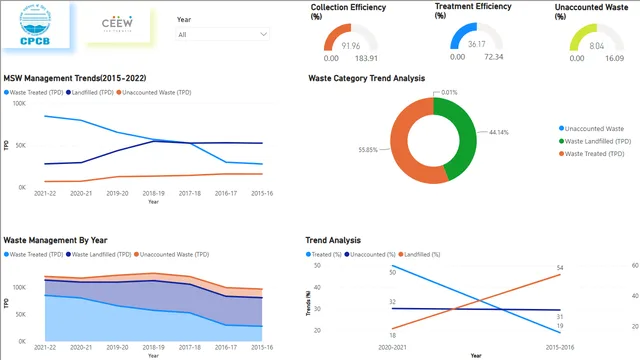Click Waste Landfilled (TPD) legend in Waste Management By Year
This screenshot has height=360, width=640.
[x=98, y=254]
